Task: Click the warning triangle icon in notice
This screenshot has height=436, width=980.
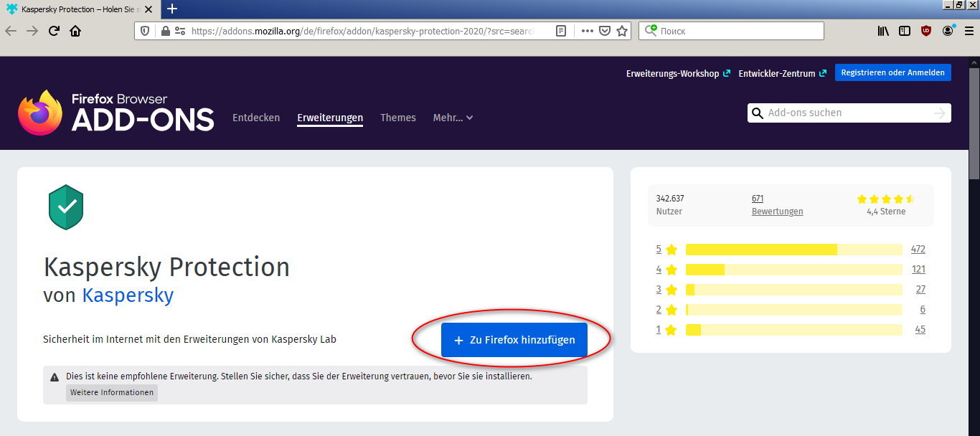Action: click(55, 376)
